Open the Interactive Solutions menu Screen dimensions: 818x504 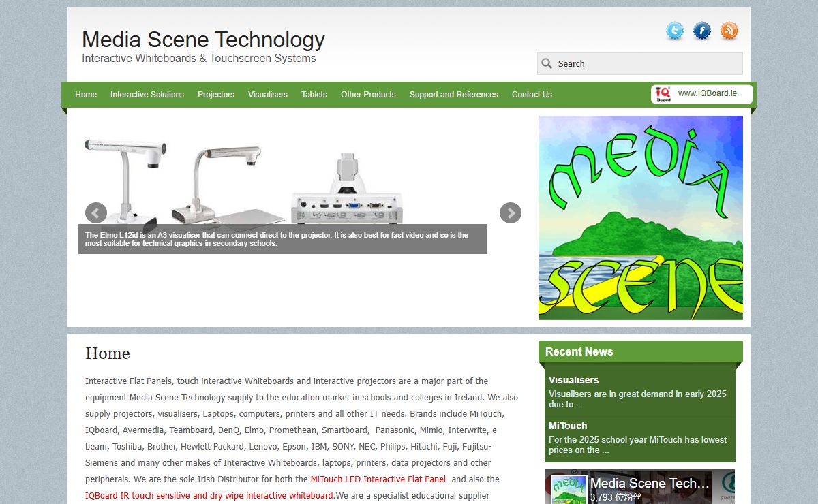pyautogui.click(x=147, y=95)
